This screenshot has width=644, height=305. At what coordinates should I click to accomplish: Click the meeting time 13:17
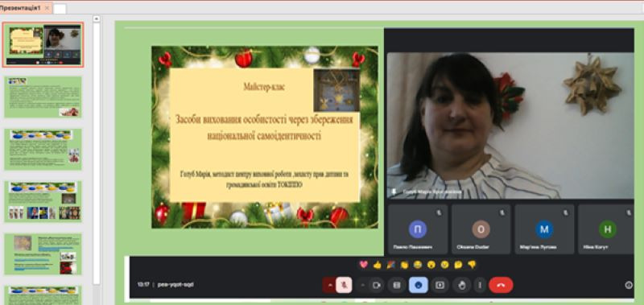tap(144, 284)
